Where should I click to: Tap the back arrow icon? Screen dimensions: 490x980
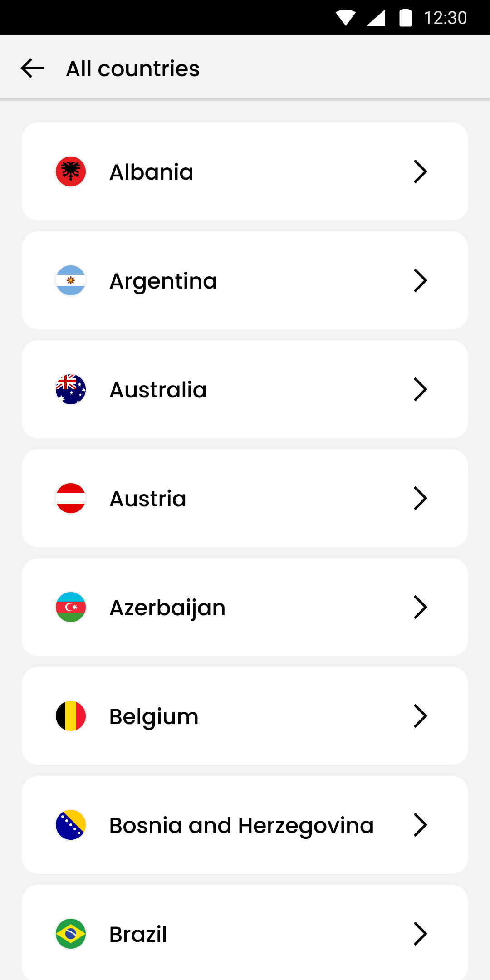(33, 69)
